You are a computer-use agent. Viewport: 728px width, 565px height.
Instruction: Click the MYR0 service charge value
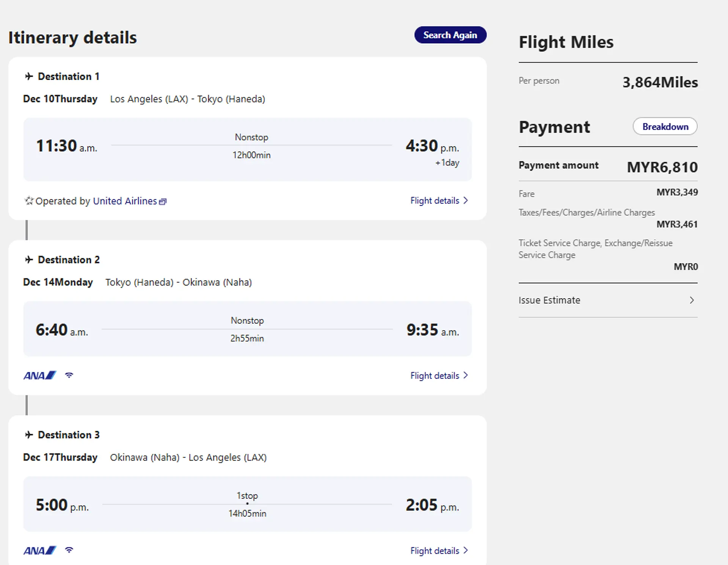tap(686, 267)
